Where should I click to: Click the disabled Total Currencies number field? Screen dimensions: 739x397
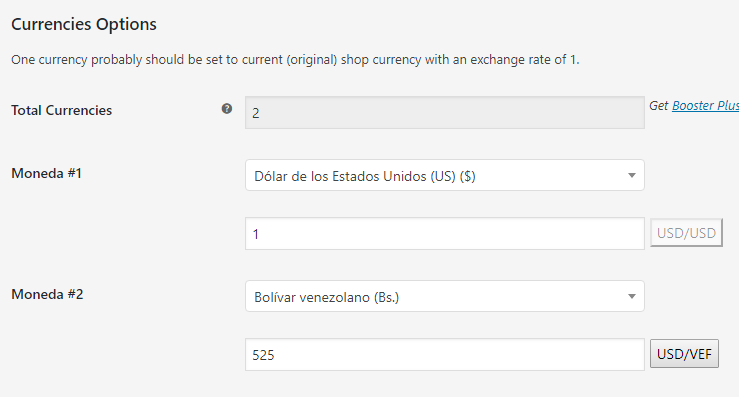444,113
